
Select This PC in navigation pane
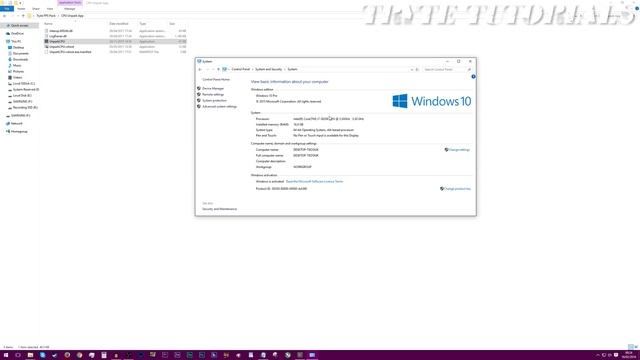pos(16,41)
